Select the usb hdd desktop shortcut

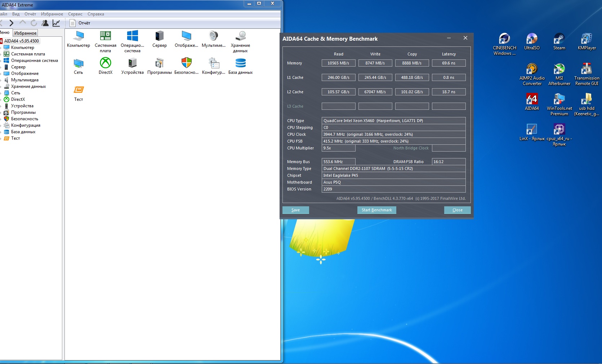[587, 105]
